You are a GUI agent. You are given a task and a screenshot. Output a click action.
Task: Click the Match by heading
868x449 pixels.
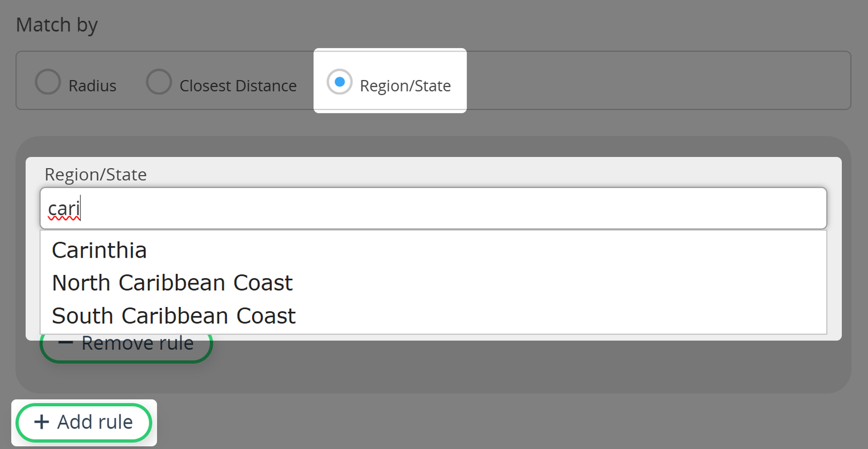(56, 24)
